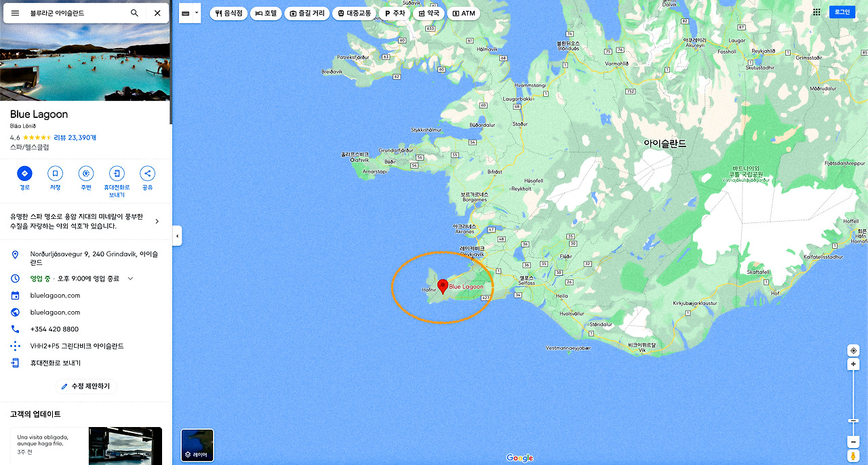
Task: Expand the description with the chevron arrow
Action: coord(157,221)
